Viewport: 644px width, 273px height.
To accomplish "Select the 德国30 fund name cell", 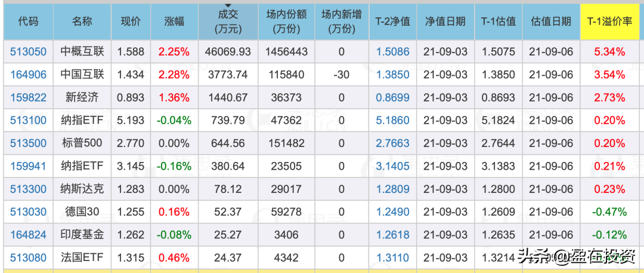I will (x=82, y=212).
